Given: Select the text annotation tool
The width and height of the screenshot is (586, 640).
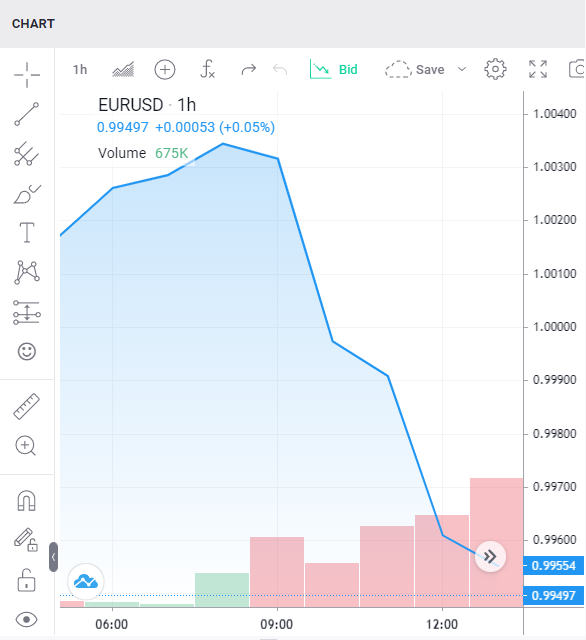Looking at the screenshot, I should [x=27, y=232].
